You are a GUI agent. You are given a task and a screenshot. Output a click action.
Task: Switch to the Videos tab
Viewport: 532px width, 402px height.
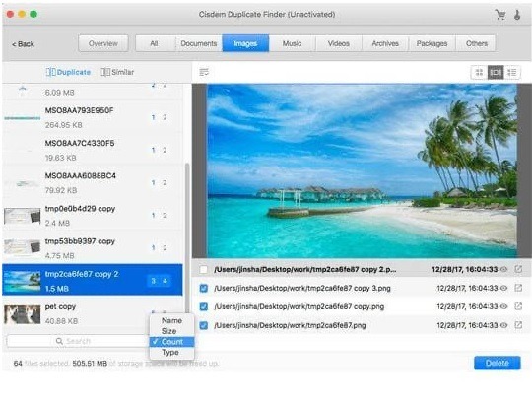click(339, 43)
